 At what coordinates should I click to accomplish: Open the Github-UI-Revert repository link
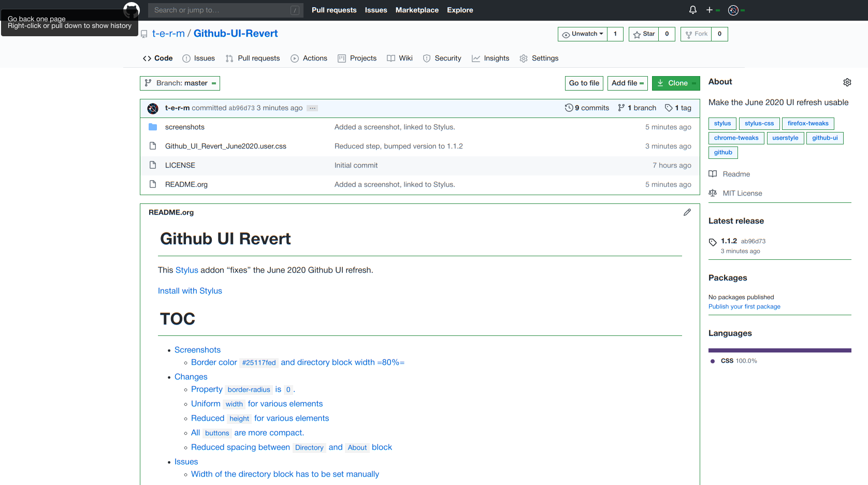click(236, 34)
